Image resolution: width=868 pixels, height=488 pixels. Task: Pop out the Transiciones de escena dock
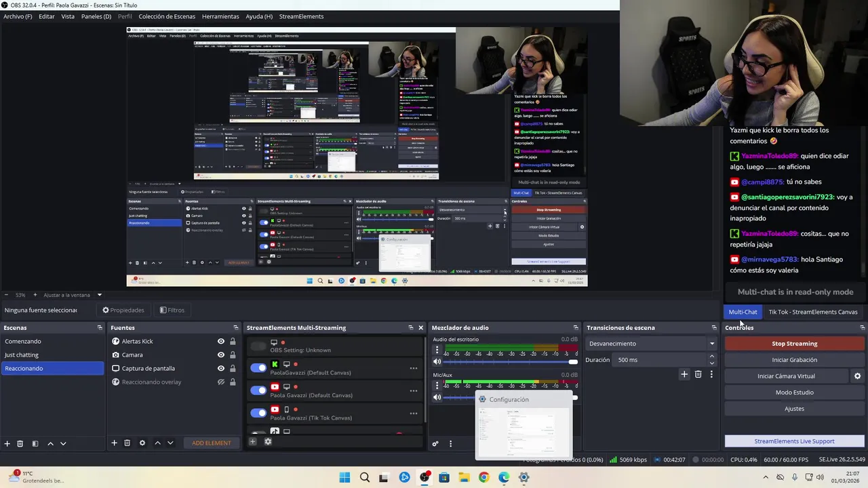coord(713,328)
